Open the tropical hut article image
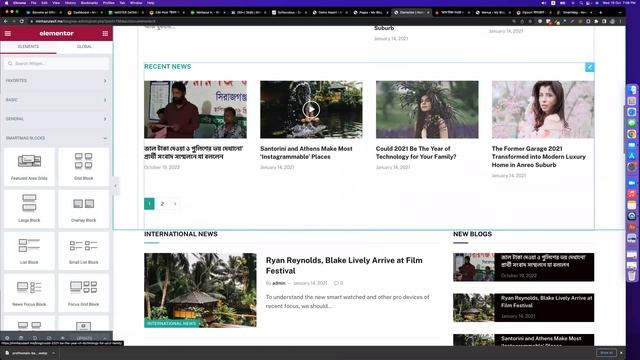The height and width of the screenshot is (360, 640). tap(200, 290)
